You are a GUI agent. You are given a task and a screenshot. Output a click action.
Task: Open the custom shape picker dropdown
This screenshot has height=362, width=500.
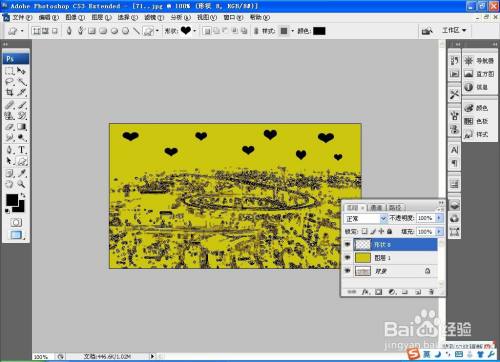195,31
